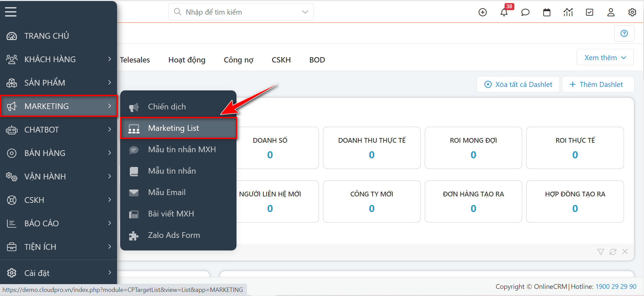The width and height of the screenshot is (644, 296).
Task: Expand the CSKH sidebar submenu chevron
Action: [x=110, y=200]
